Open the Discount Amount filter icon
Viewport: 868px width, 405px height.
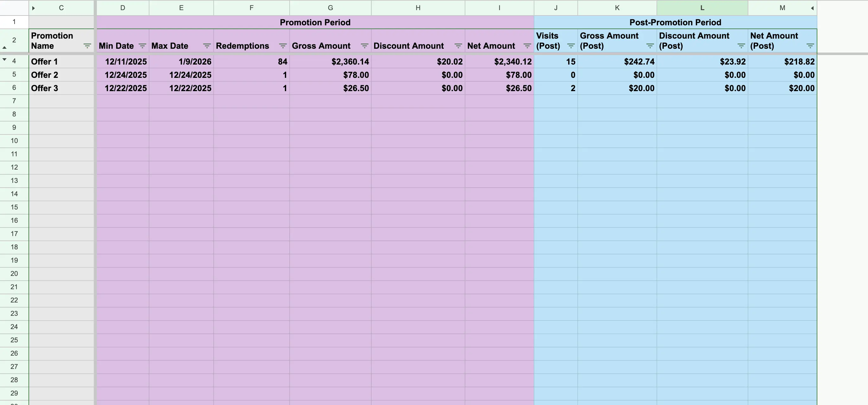click(458, 46)
